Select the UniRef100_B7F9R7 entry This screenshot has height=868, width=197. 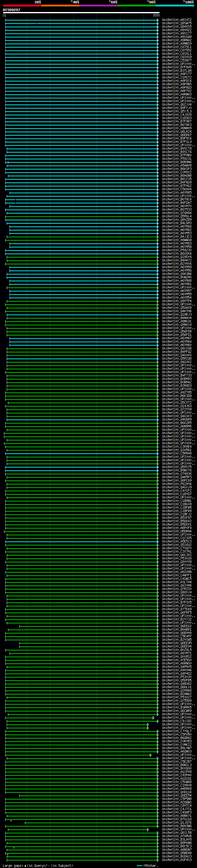[x=177, y=121]
